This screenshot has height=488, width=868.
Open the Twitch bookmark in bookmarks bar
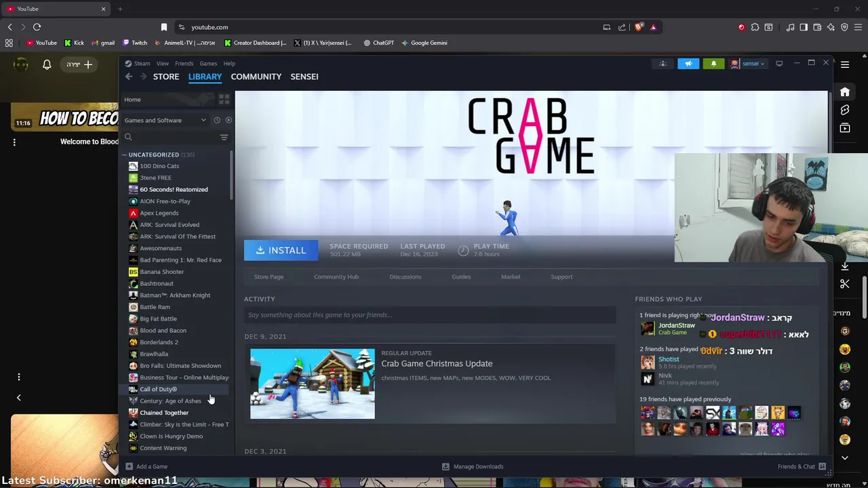click(x=135, y=43)
